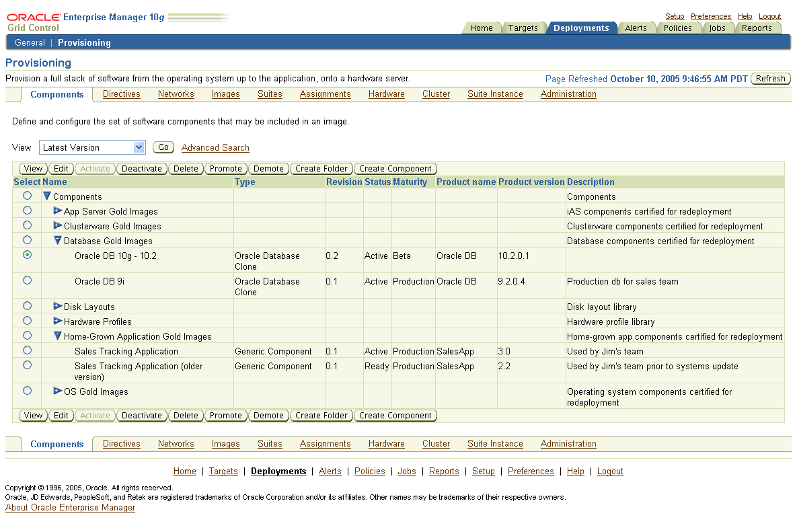Expand the App Server Gold Images folder

pyautogui.click(x=58, y=210)
